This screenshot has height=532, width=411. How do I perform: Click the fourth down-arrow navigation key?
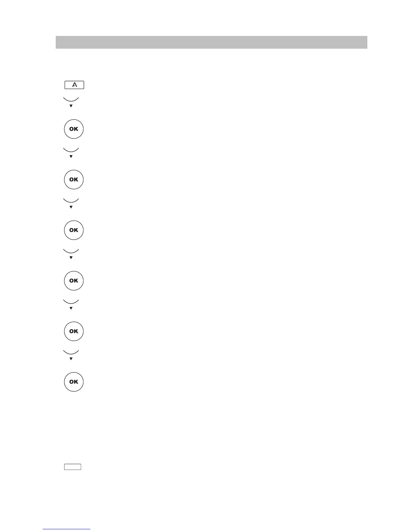tap(71, 254)
